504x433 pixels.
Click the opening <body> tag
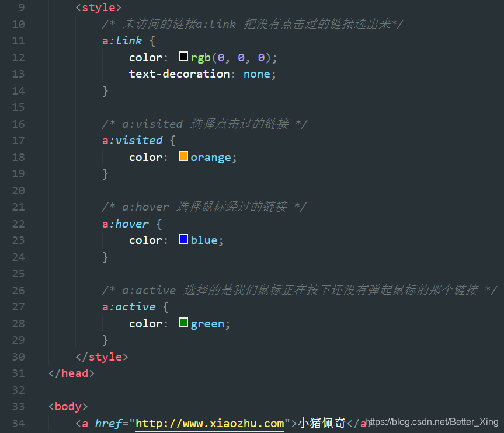(68, 407)
